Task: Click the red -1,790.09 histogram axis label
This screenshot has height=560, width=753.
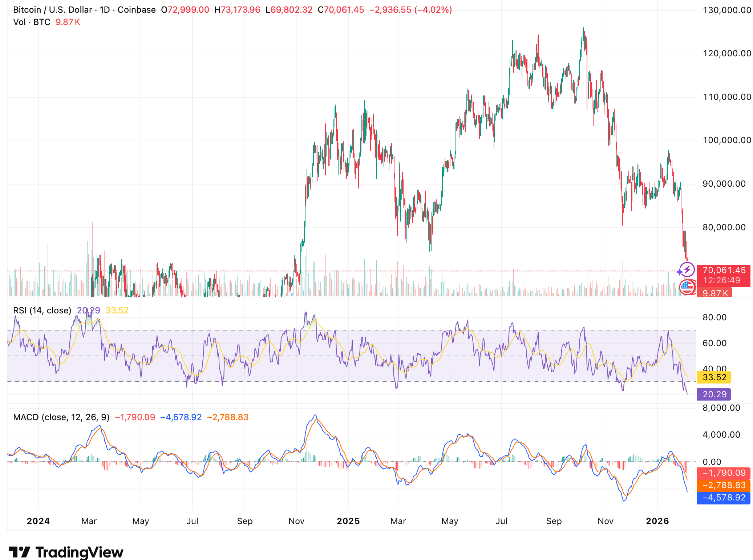Action: [723, 473]
